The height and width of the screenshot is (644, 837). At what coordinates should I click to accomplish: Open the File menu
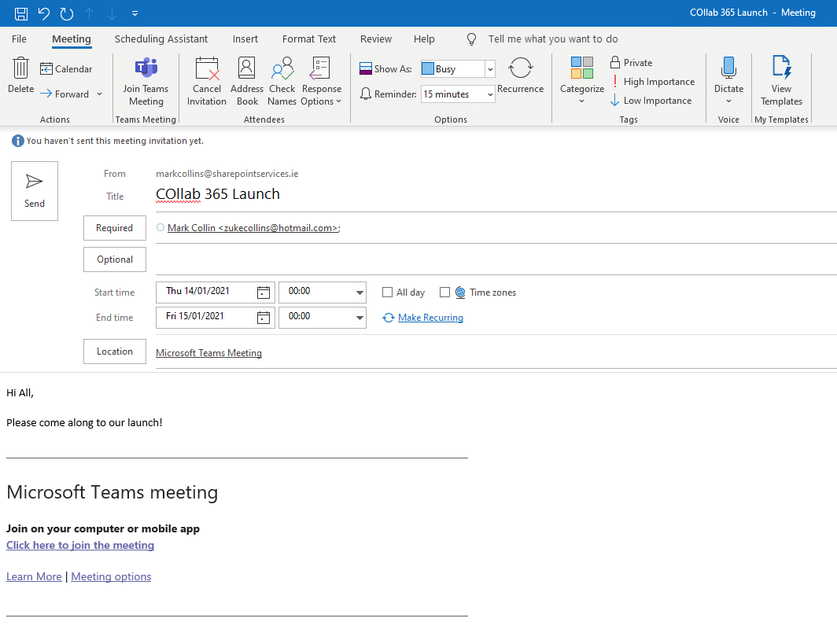[x=19, y=39]
